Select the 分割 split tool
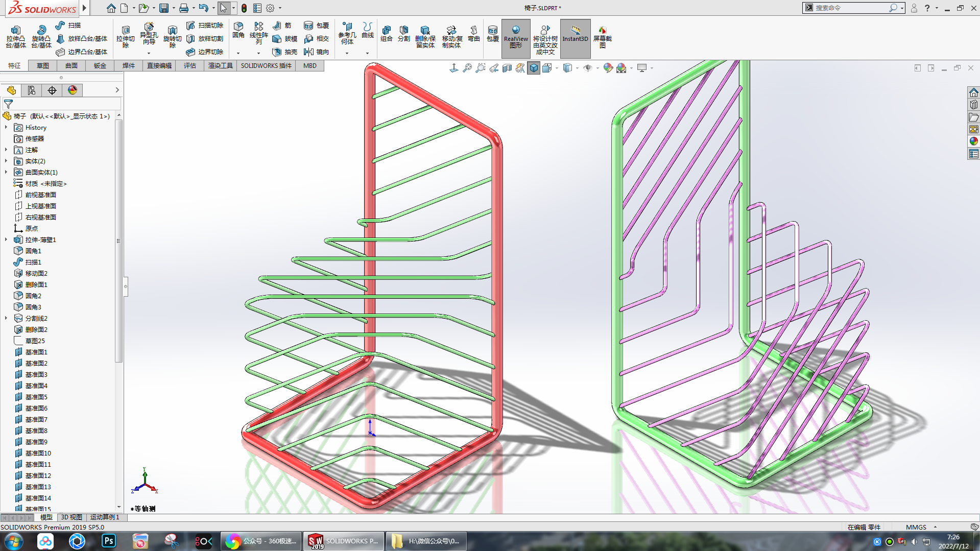 [x=404, y=34]
